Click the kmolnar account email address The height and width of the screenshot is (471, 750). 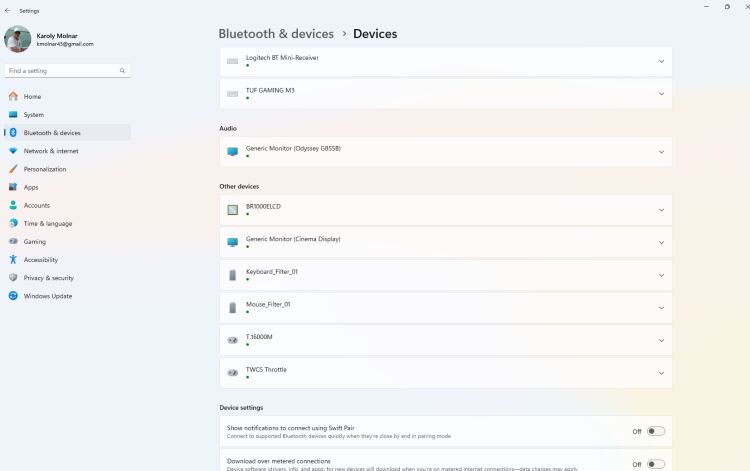[x=65, y=44]
